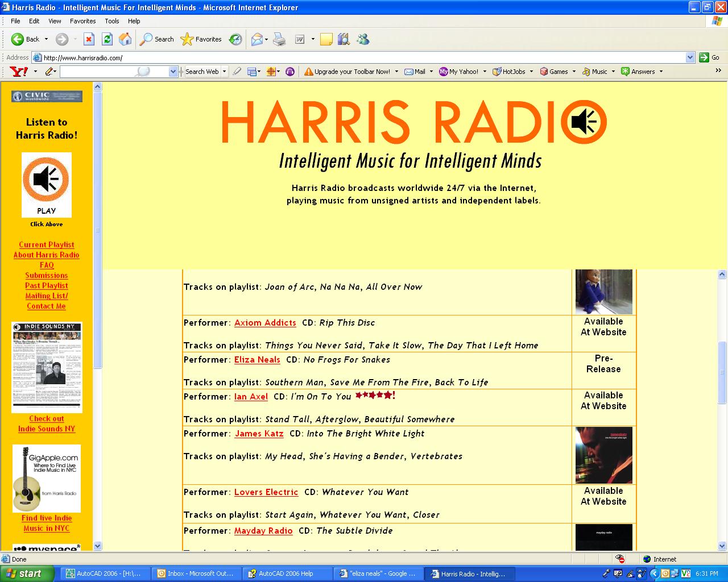Open Answers in the Yahoo toolbar

pos(638,72)
